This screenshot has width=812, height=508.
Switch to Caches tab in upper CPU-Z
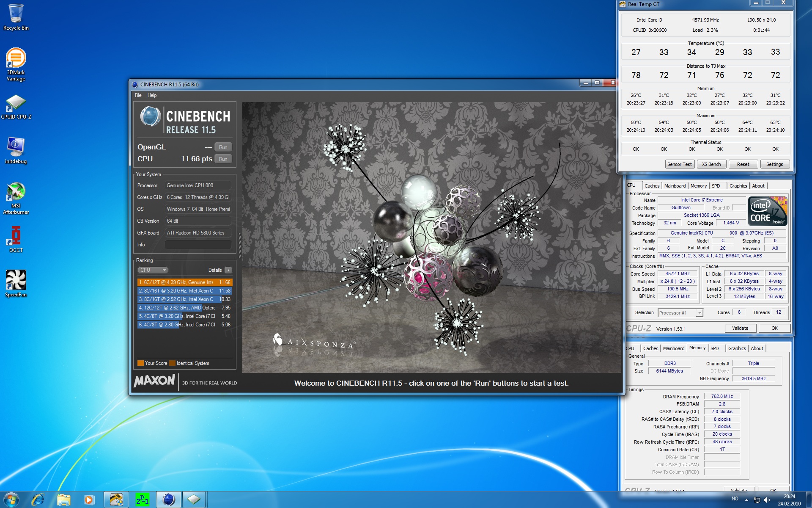pos(652,186)
